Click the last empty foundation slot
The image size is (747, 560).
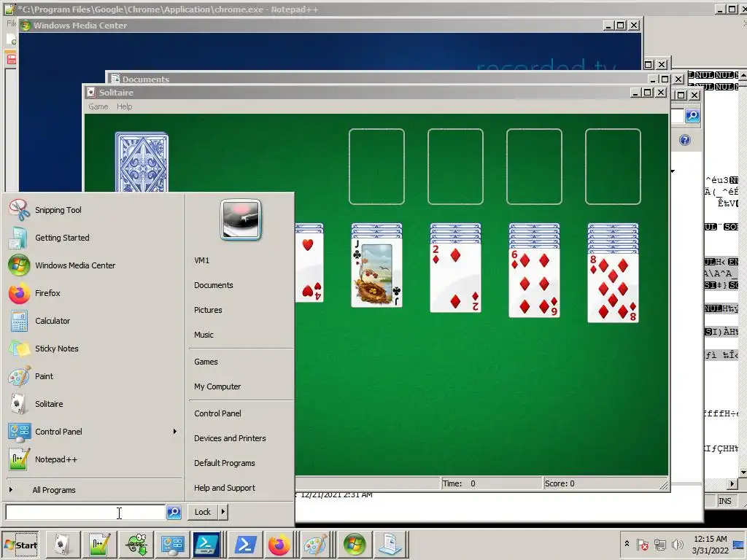pos(613,166)
